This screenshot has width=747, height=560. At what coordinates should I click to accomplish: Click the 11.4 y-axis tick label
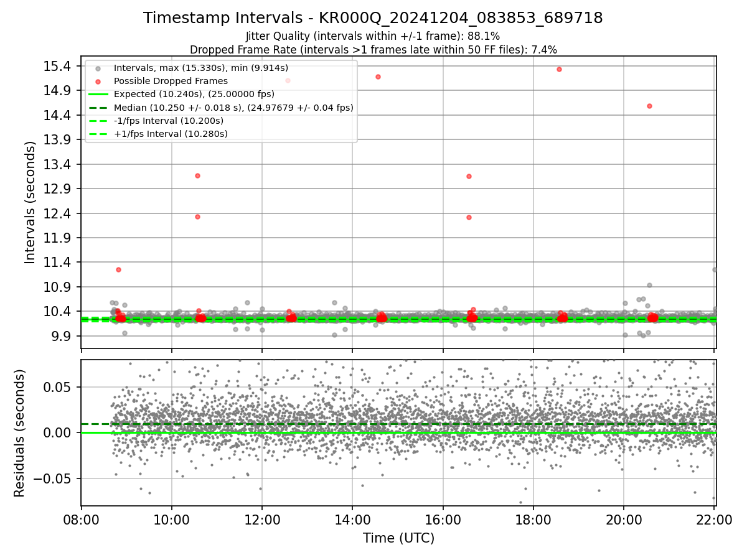pos(59,263)
